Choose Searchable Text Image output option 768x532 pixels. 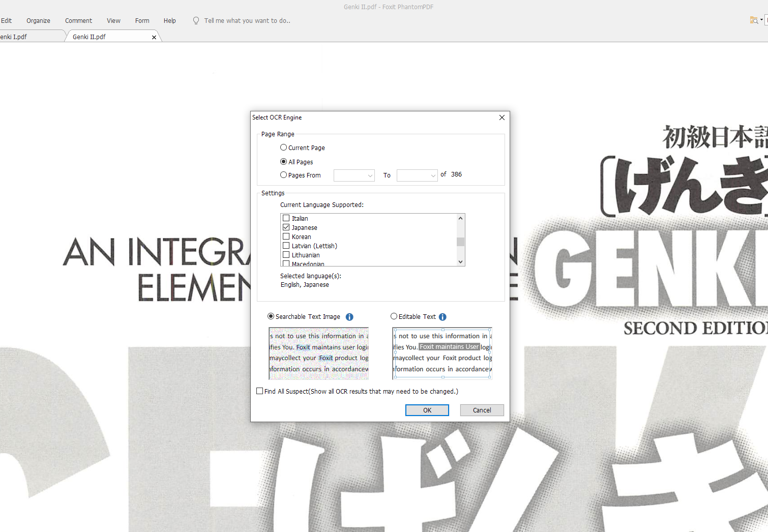pos(271,316)
